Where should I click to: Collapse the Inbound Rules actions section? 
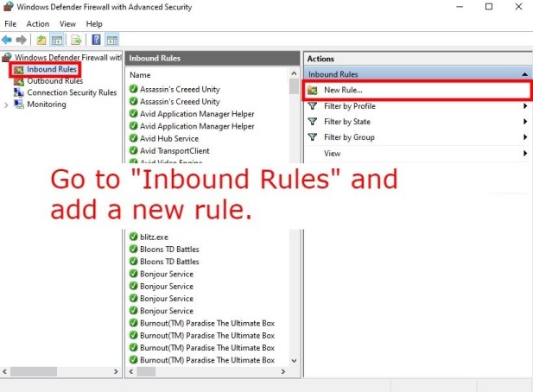524,74
